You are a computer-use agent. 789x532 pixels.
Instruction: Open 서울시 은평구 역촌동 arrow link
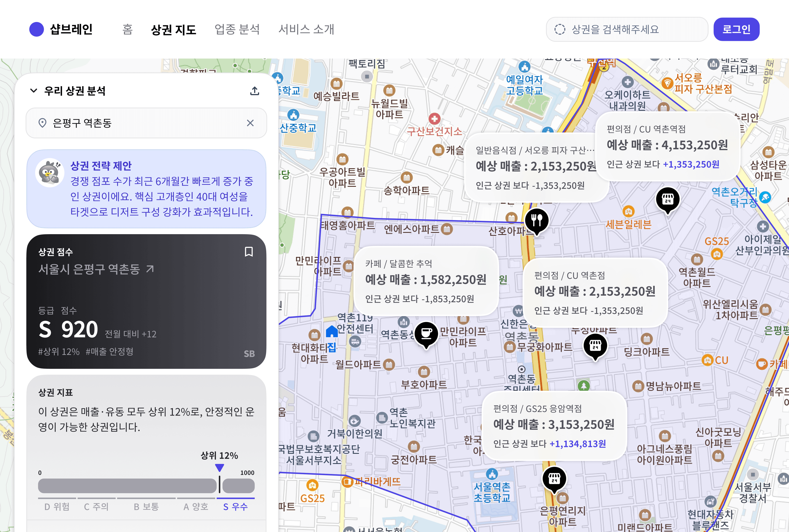[150, 269]
